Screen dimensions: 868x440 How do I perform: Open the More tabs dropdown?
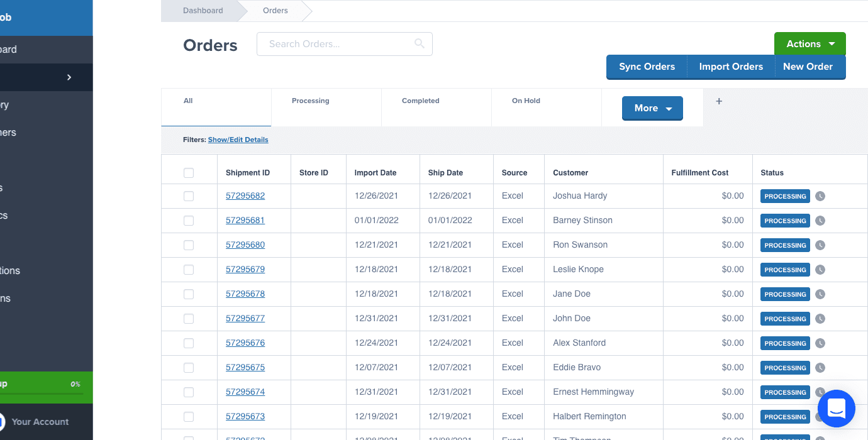pyautogui.click(x=652, y=107)
